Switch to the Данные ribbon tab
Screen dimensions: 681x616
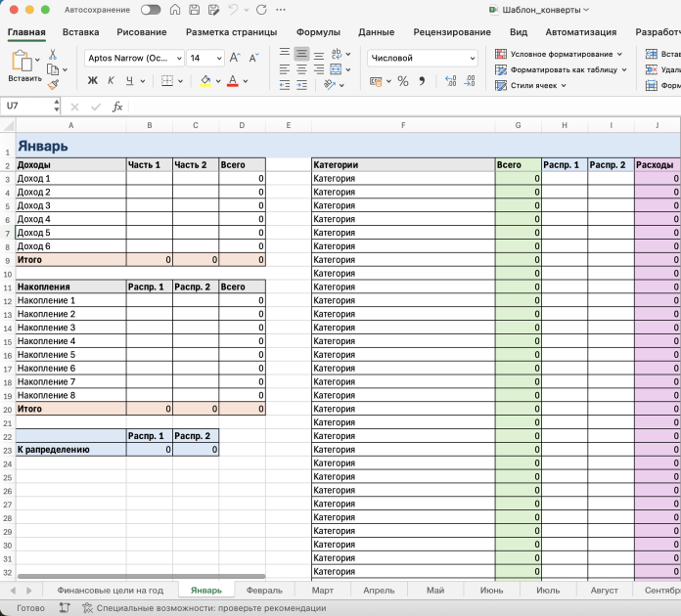point(376,32)
